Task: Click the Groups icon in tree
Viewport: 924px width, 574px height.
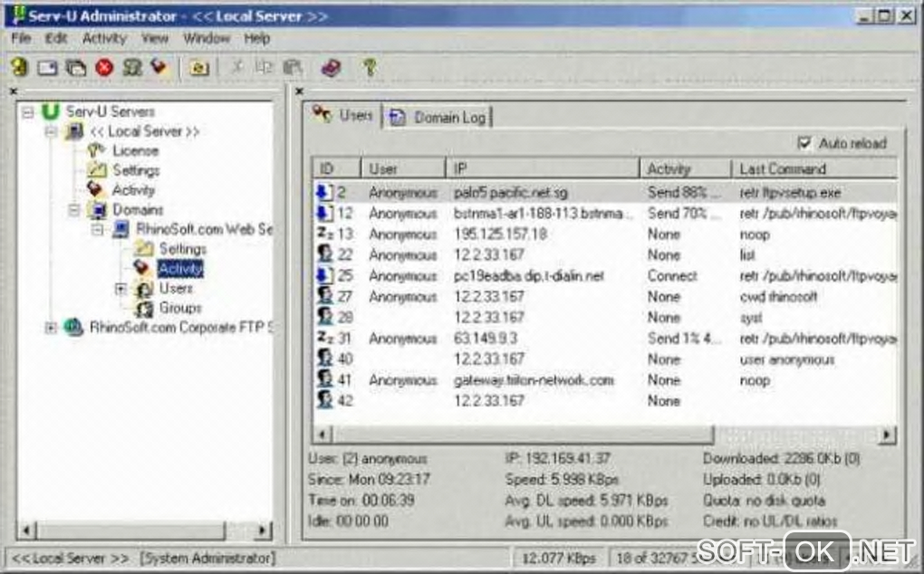Action: (144, 308)
